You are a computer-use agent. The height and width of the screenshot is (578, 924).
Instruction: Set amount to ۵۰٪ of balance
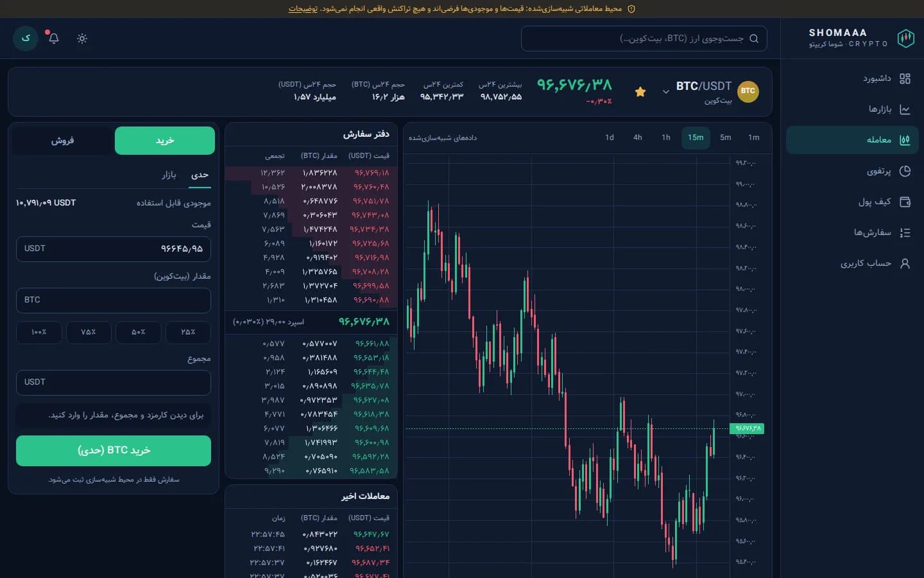pos(138,333)
